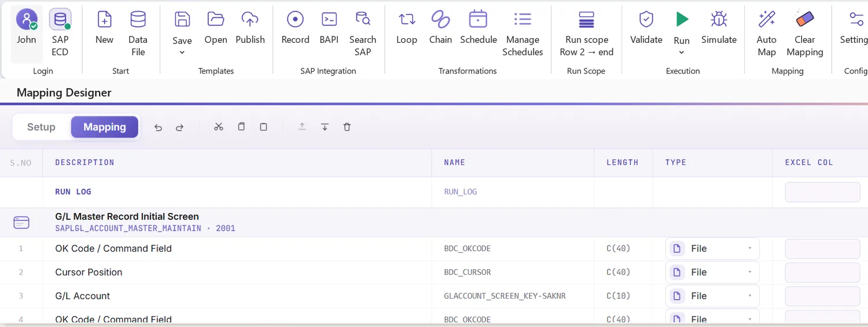868x327 pixels.
Task: Open the John user login
Action: click(x=27, y=33)
